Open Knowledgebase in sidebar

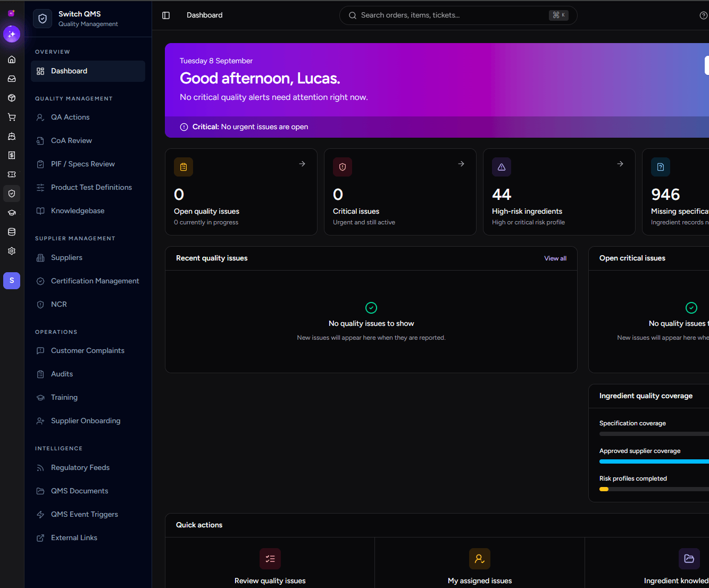[x=88, y=211]
